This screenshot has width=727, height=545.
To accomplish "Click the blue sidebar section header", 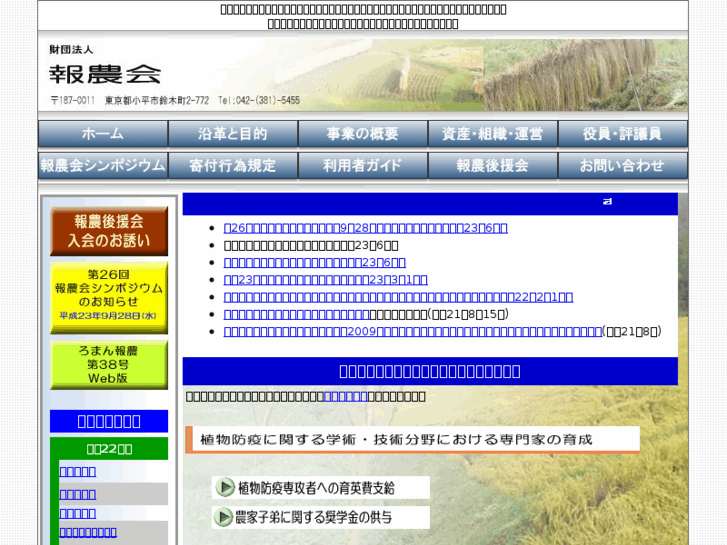I will 109,421.
